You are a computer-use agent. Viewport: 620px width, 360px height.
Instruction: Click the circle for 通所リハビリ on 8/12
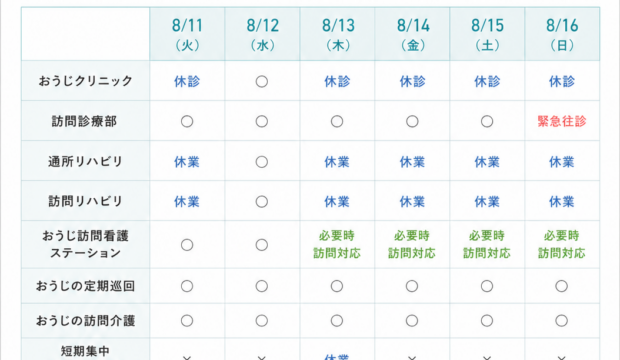[x=261, y=162]
